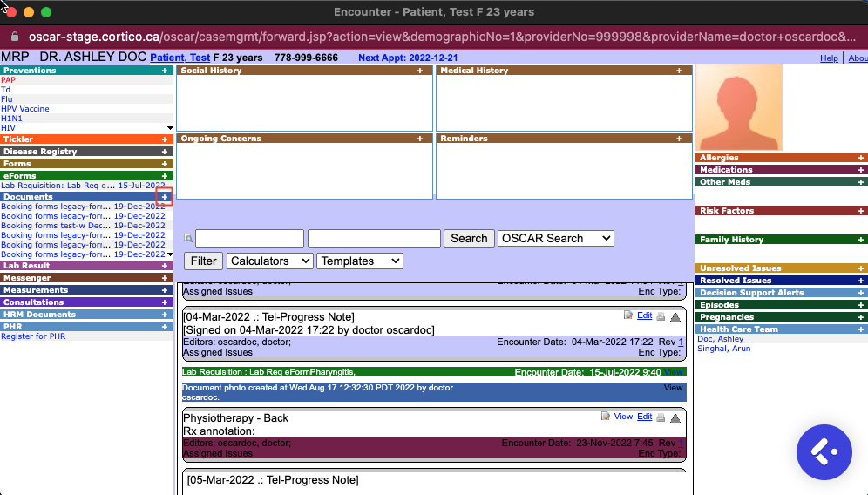Open the Episodes section header
Image resolution: width=868 pixels, height=495 pixels.
tap(719, 304)
